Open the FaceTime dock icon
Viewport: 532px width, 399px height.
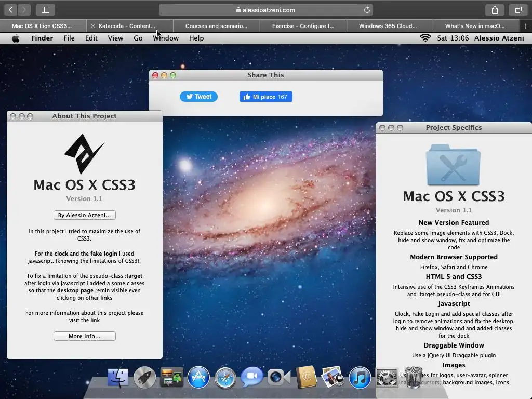[x=252, y=377]
